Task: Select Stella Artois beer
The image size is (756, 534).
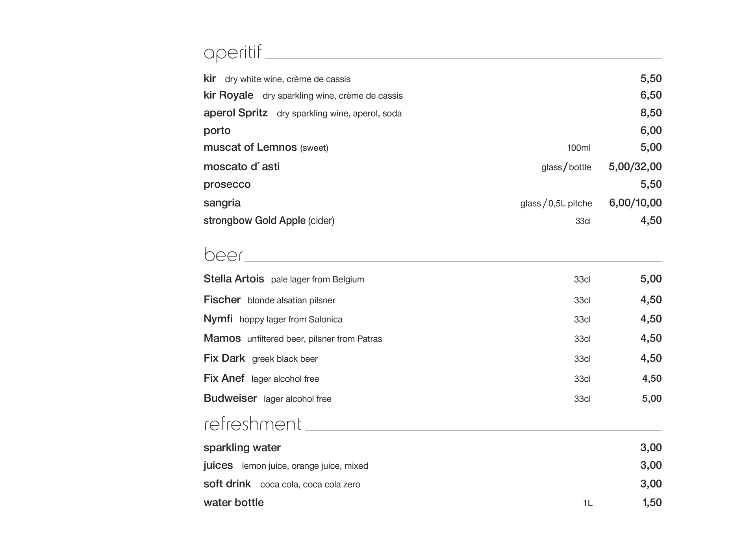Action: point(233,279)
